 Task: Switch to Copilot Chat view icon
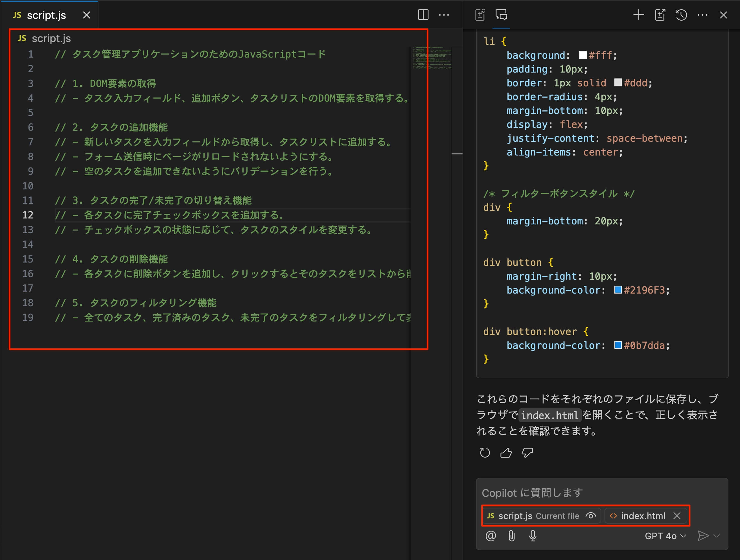(501, 15)
